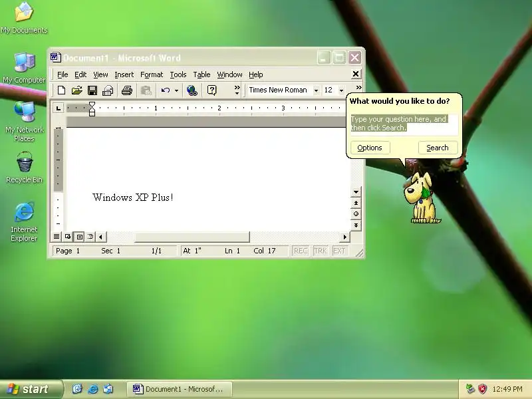Screen dimensions: 532x399
Task: Select the My Computer desktop icon
Action: click(24, 68)
